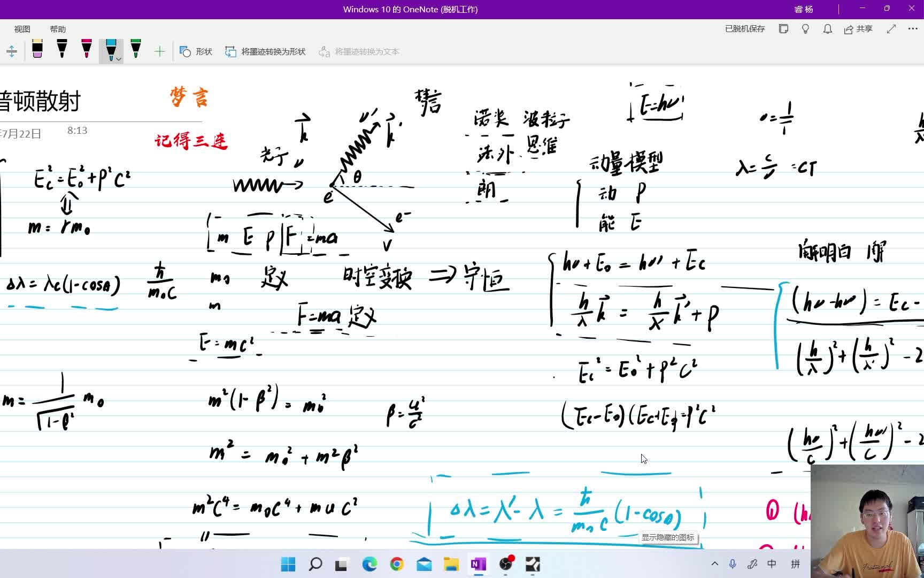The width and height of the screenshot is (924, 578).
Task: Open the 视图 menu tab
Action: 22,29
